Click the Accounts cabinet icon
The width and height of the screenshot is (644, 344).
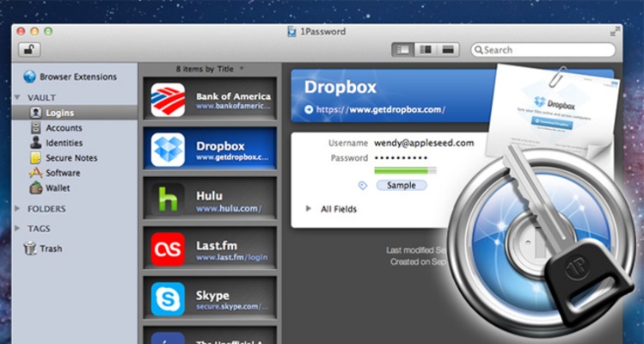pos(36,128)
